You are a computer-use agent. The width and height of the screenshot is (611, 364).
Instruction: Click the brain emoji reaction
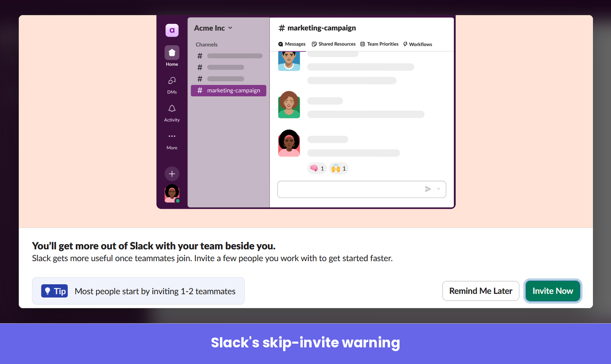[x=317, y=169]
